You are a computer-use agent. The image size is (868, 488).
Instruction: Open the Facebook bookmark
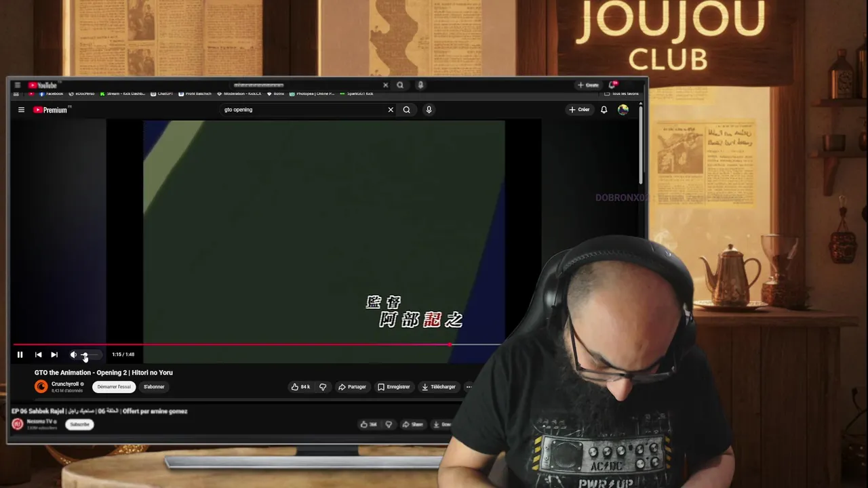(52, 94)
